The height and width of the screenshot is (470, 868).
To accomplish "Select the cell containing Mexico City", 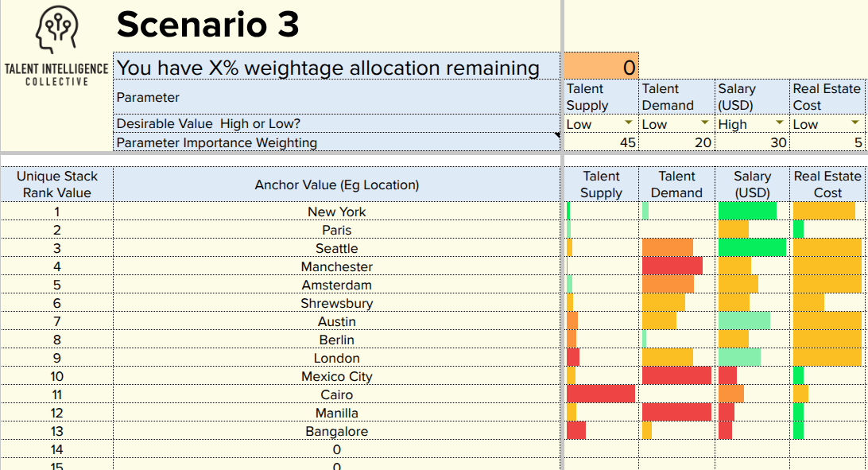I will pos(336,376).
